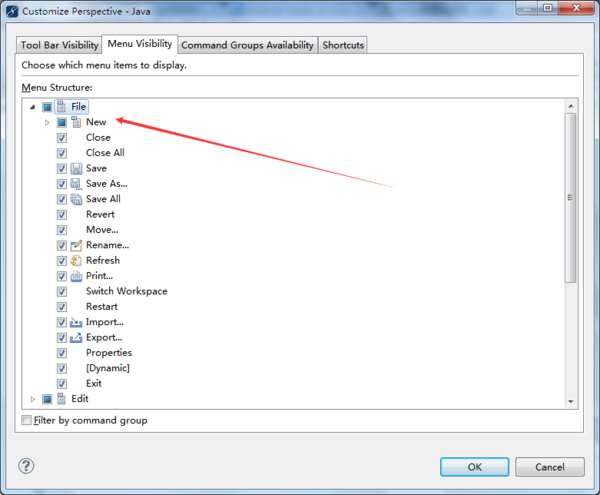Expand the Edit tree node
The image size is (600, 495).
click(33, 399)
